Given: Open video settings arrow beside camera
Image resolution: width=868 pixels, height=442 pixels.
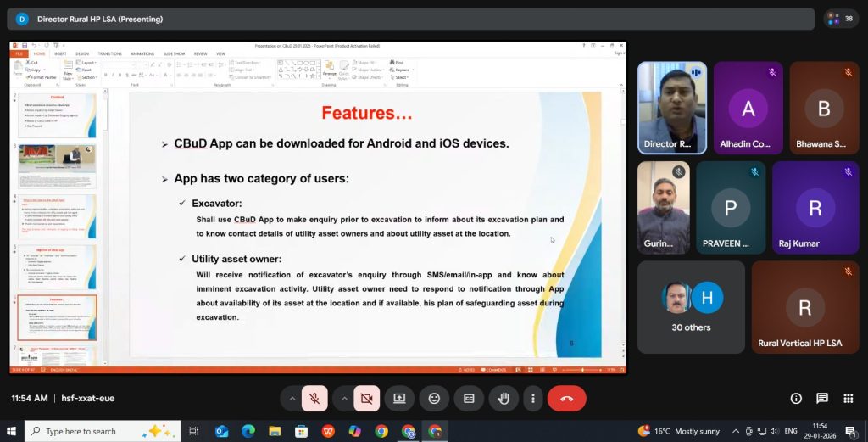Looking at the screenshot, I should pyautogui.click(x=343, y=398).
